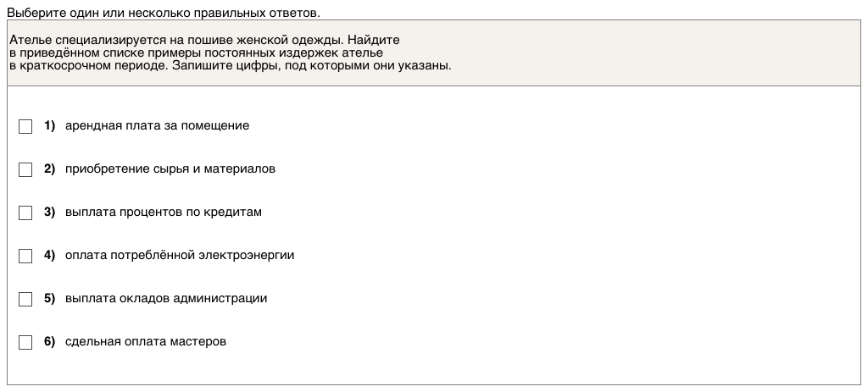The height and width of the screenshot is (392, 868).
Task: Pick the answer text "выплата окладов администрации"
Action: 165,298
